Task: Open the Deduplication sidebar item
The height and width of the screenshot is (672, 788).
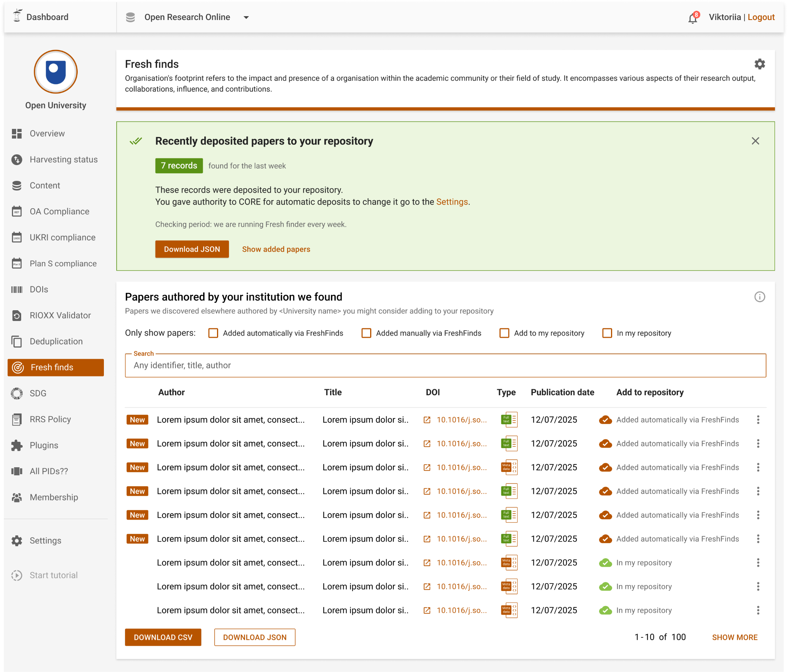Action: pyautogui.click(x=56, y=341)
